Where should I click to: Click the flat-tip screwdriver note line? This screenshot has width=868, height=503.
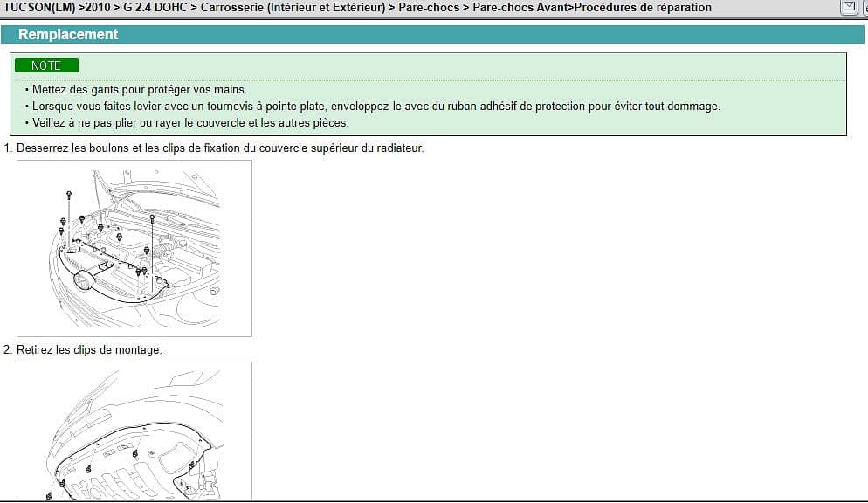coord(375,107)
